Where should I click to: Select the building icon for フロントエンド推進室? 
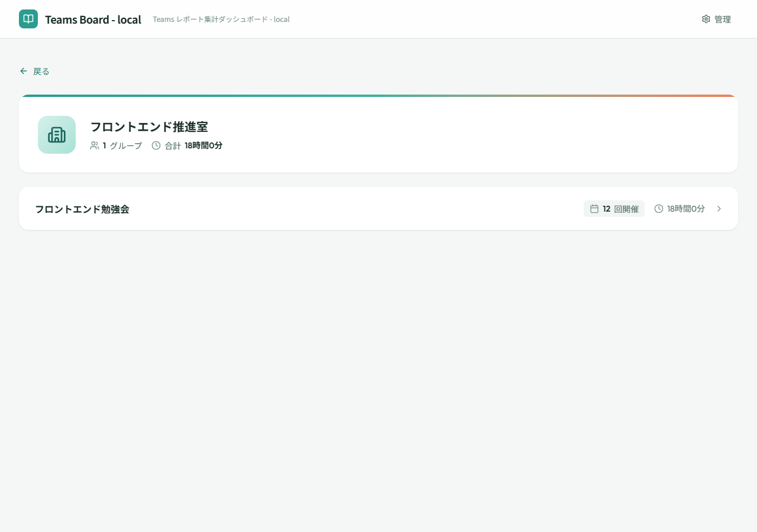(x=57, y=135)
